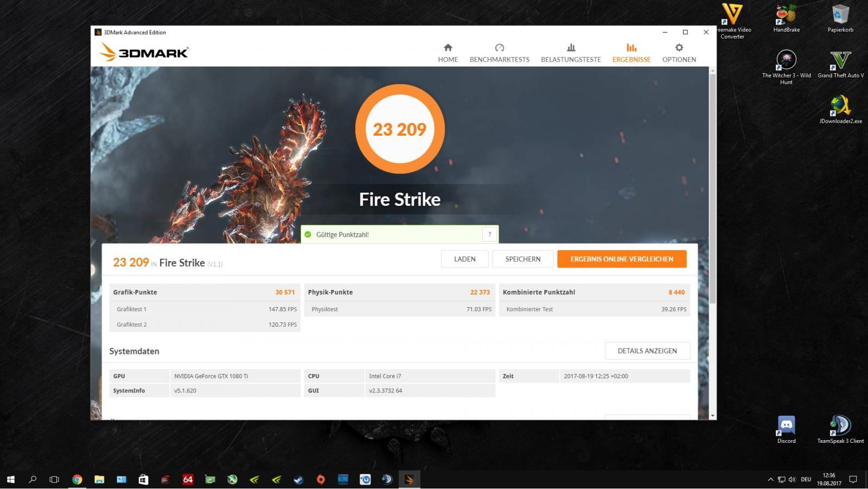Click ERGEBNIS ONLINE VERGLEICHEN button
Screen dimensions: 868x489
coord(622,259)
